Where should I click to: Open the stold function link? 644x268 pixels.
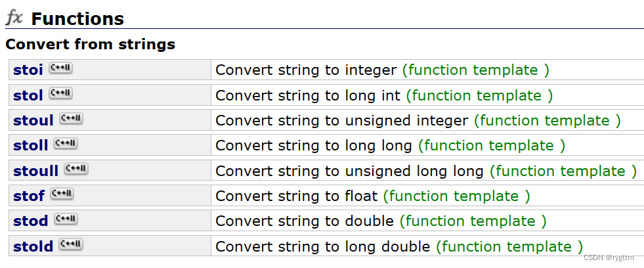[33, 246]
